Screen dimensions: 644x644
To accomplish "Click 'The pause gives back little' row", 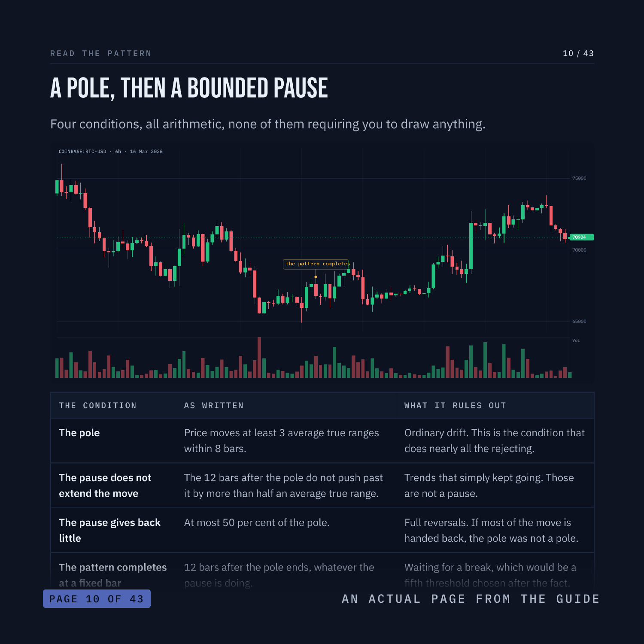I will [322, 530].
